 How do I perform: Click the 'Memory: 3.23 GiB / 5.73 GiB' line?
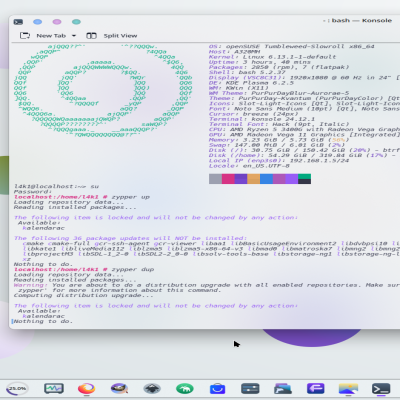click(279, 140)
